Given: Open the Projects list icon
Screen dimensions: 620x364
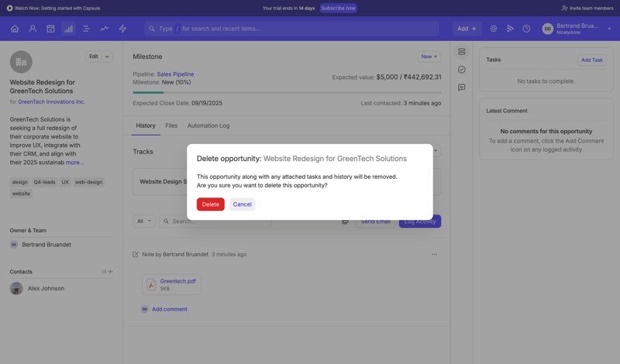Looking at the screenshot, I should coord(87,29).
